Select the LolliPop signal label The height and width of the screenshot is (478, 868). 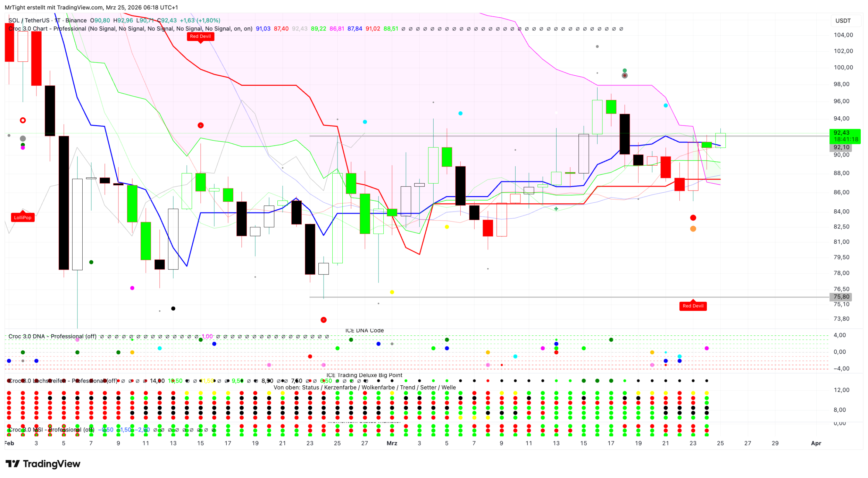(x=23, y=218)
